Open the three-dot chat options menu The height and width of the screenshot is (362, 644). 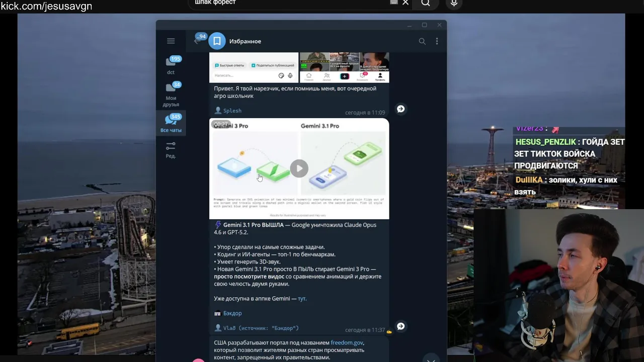pos(437,41)
